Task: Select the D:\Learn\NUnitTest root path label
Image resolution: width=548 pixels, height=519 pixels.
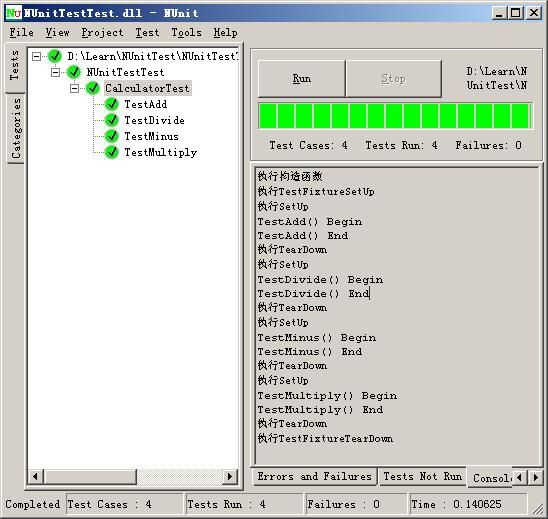Action: [x=153, y=56]
